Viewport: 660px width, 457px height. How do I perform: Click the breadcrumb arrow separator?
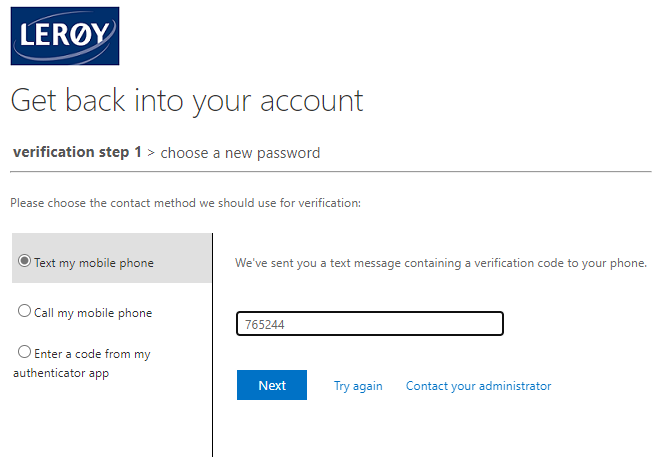click(151, 153)
